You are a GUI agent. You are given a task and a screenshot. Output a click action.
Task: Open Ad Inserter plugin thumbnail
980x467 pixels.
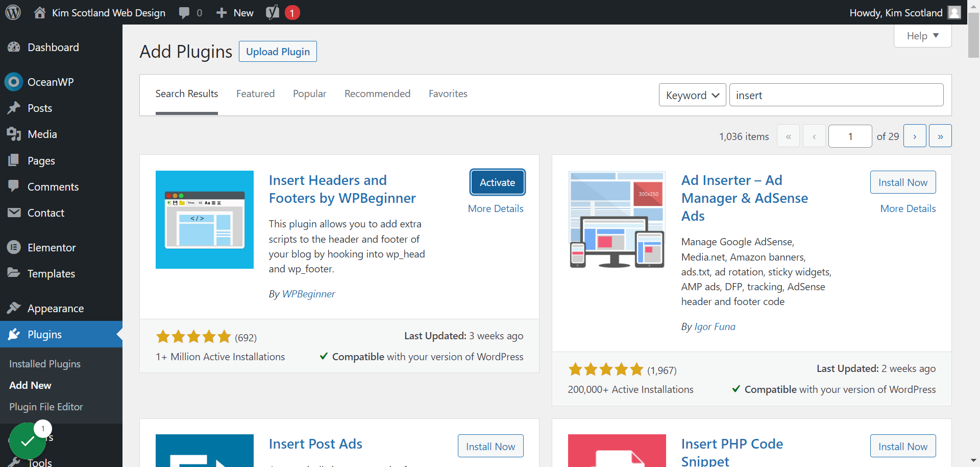click(x=617, y=220)
